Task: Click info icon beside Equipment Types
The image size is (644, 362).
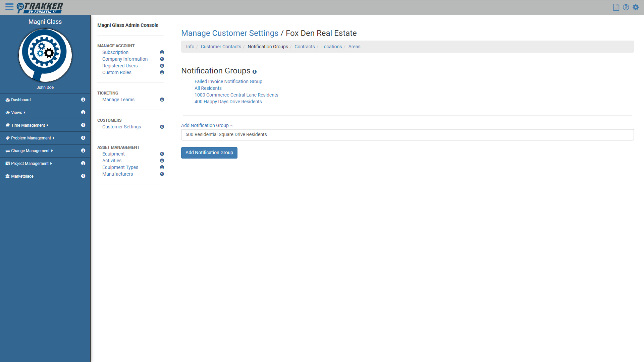Action: point(162,167)
